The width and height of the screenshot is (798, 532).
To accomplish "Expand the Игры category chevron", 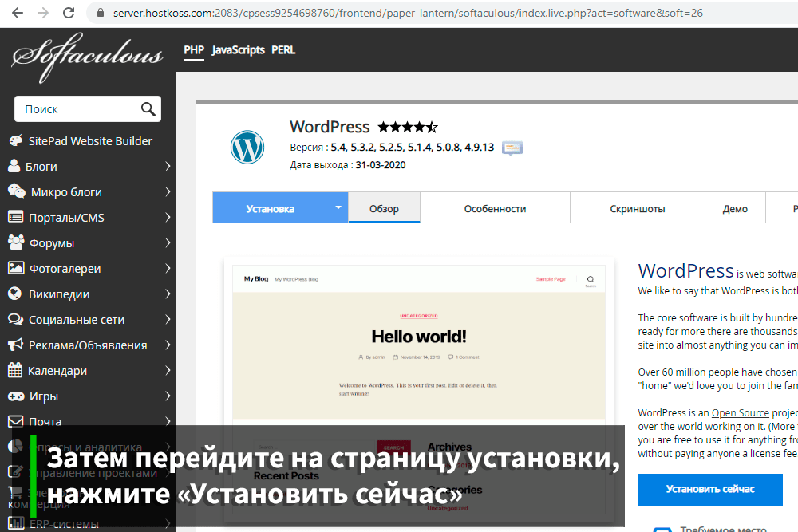I will tap(168, 396).
